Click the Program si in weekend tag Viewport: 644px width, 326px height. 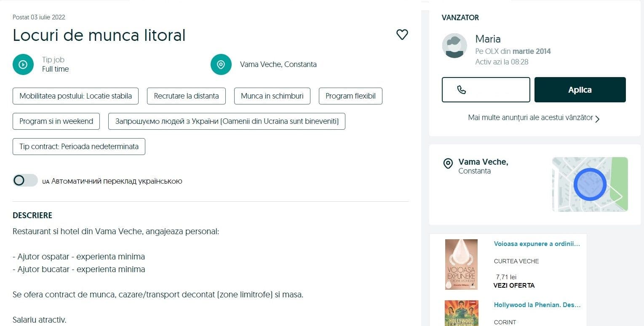coord(56,121)
